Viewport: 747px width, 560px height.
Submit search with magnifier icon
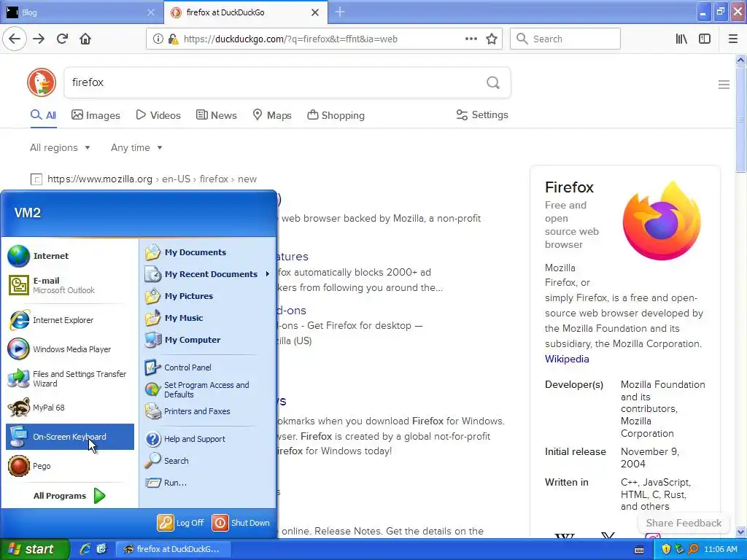click(493, 83)
